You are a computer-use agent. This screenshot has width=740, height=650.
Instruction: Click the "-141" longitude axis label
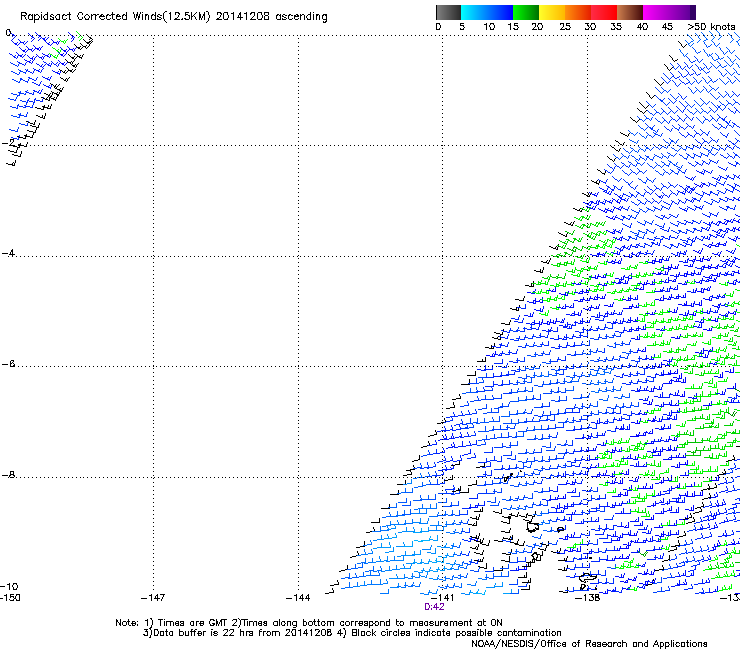443,598
